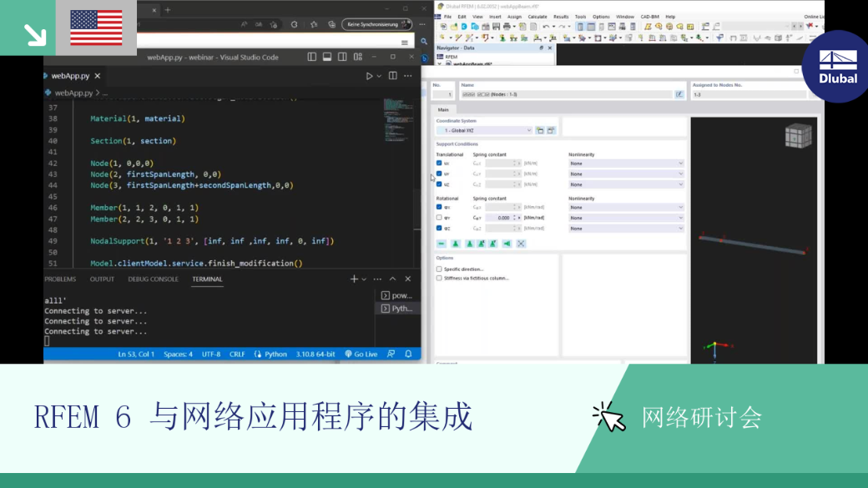This screenshot has width=868, height=488.
Task: Open the notifications bell in status bar
Action: 408,354
